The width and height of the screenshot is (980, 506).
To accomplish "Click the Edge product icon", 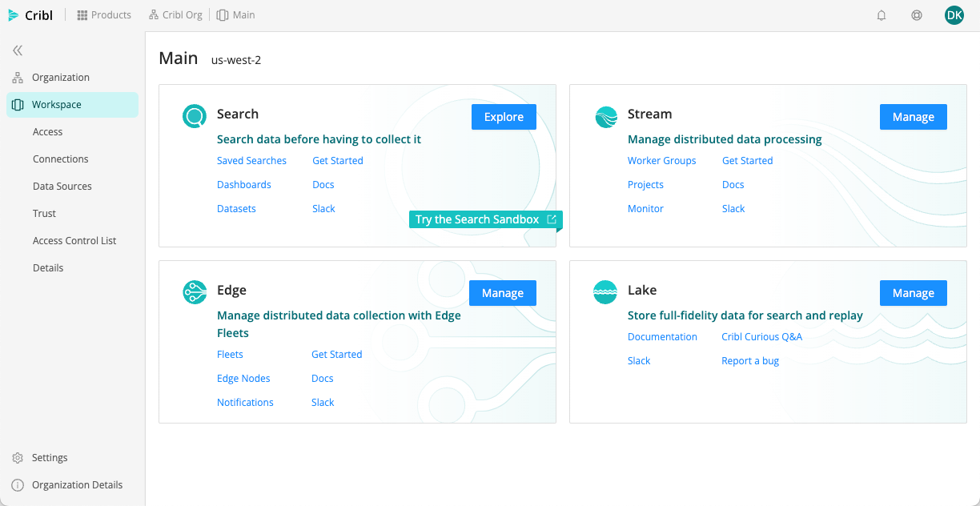I will [195, 291].
